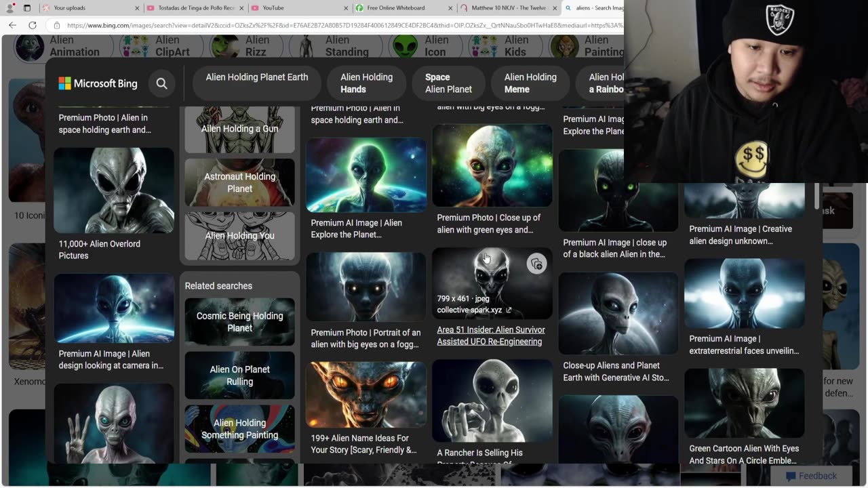Close the 'Your uploads' tab
The width and height of the screenshot is (868, 488).
[x=137, y=8]
